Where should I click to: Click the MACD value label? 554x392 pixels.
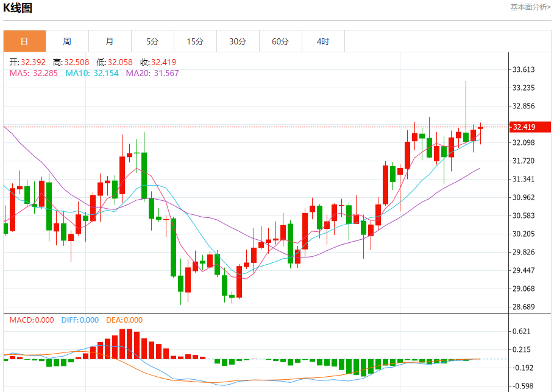pos(31,320)
